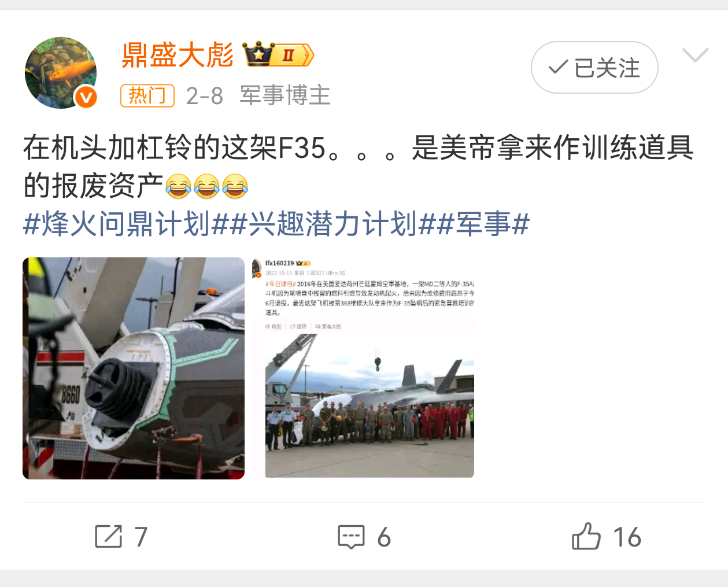
Task: Open hashtag #兴趣潜力计划#
Action: 333,224
